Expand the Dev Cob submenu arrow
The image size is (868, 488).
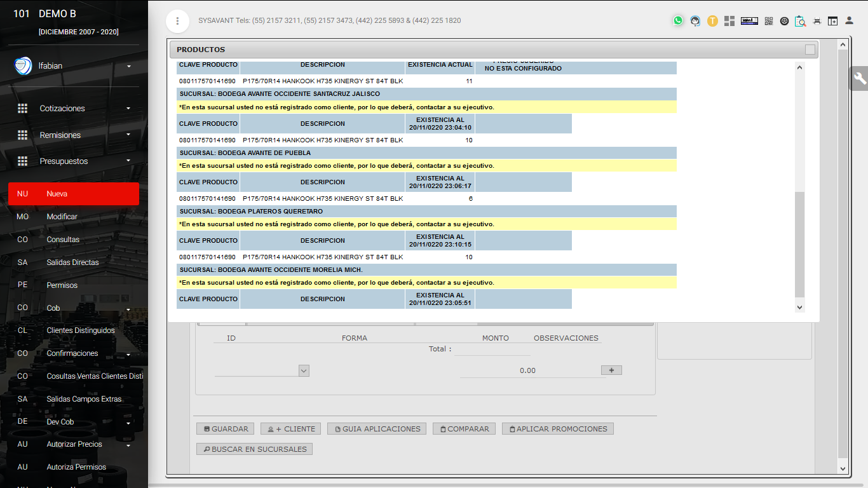128,424
